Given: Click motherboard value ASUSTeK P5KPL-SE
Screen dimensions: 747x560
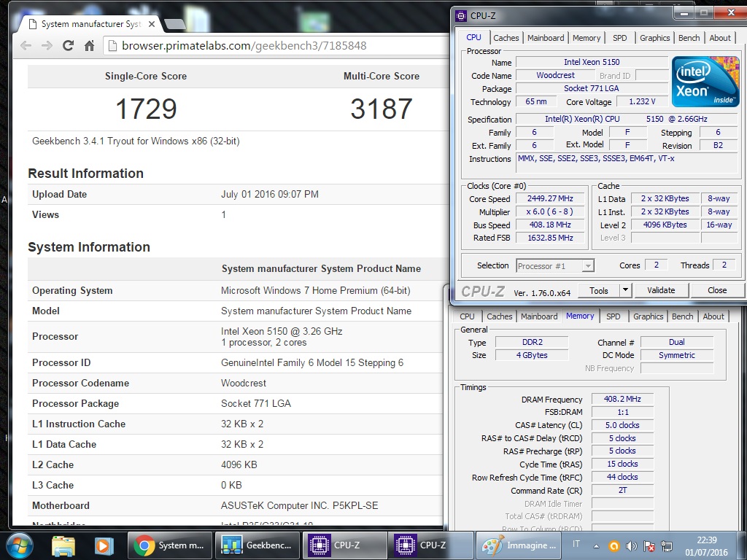Looking at the screenshot, I should (299, 506).
